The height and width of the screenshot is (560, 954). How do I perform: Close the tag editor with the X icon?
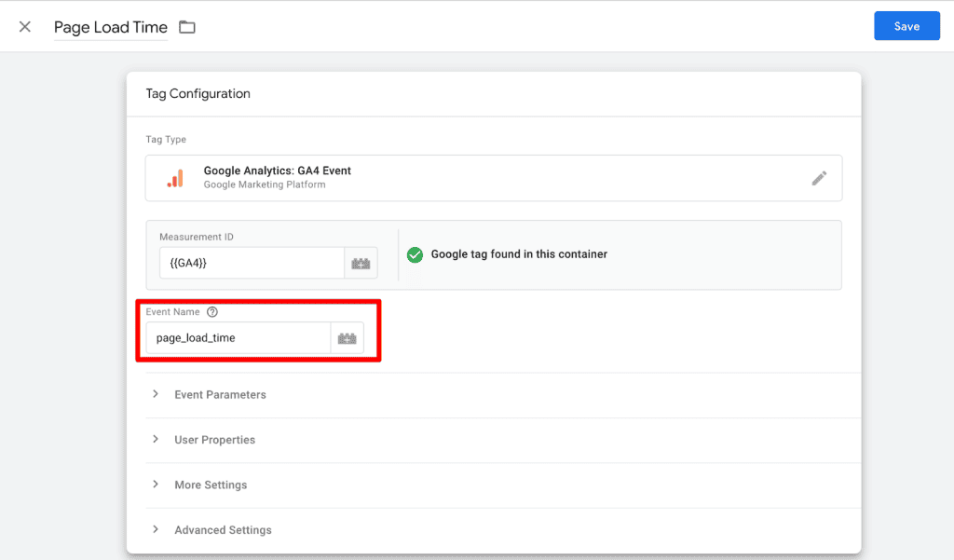pyautogui.click(x=25, y=27)
